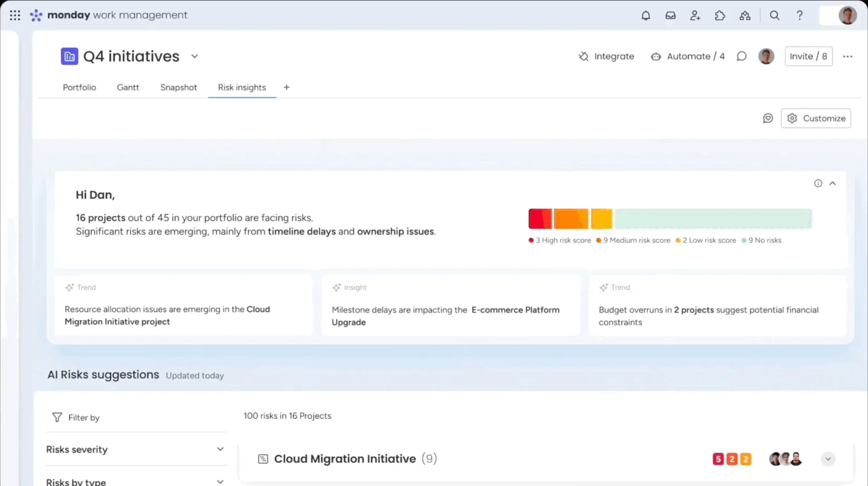Viewport: 868px width, 486px height.
Task: Open Cloud Migration resource allocation trend card
Action: (x=184, y=305)
